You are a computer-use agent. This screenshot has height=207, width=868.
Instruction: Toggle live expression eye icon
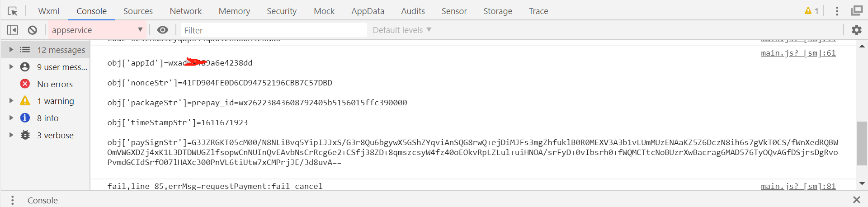[x=163, y=30]
